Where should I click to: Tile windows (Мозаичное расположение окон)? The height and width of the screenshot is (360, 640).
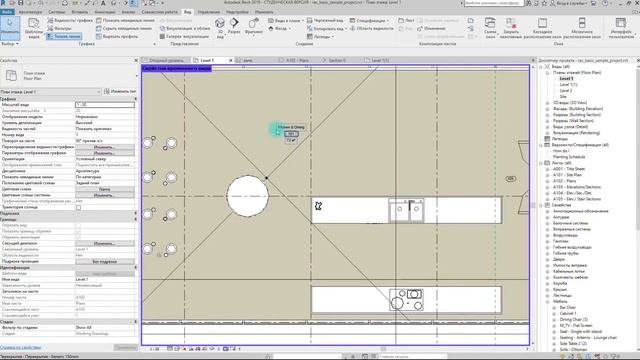(x=582, y=27)
